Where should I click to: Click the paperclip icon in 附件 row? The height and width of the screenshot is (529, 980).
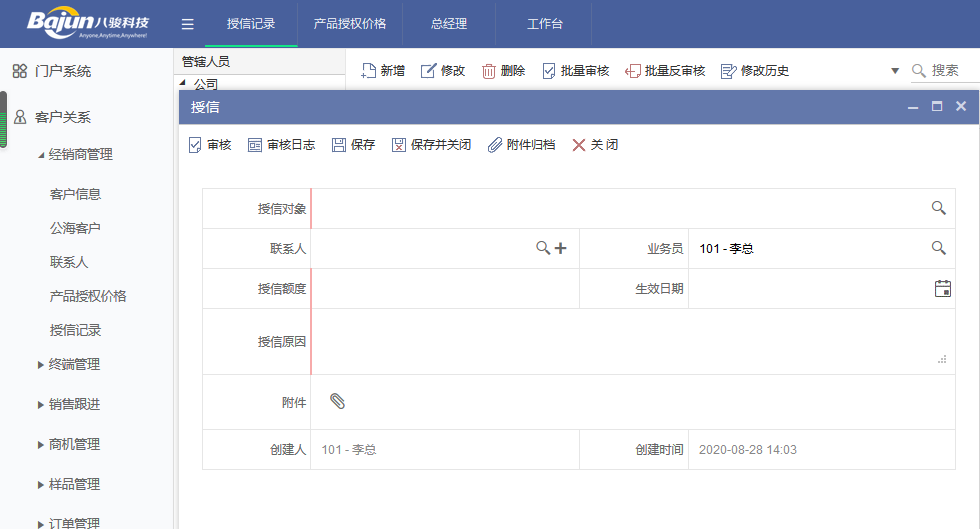[x=338, y=401]
